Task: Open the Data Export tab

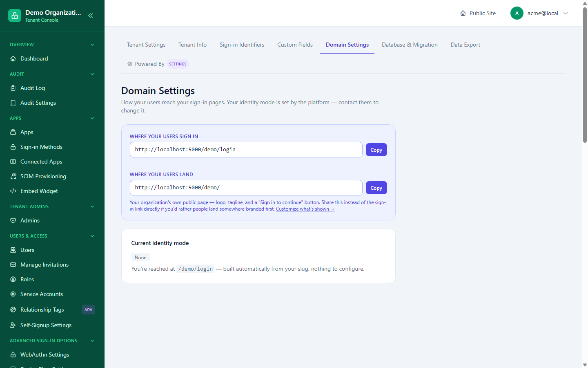Action: (465, 45)
